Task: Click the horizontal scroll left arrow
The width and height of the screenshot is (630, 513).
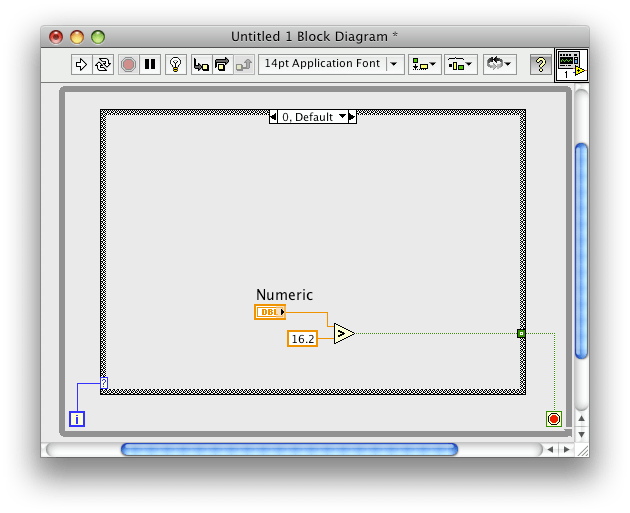Action: (550, 449)
